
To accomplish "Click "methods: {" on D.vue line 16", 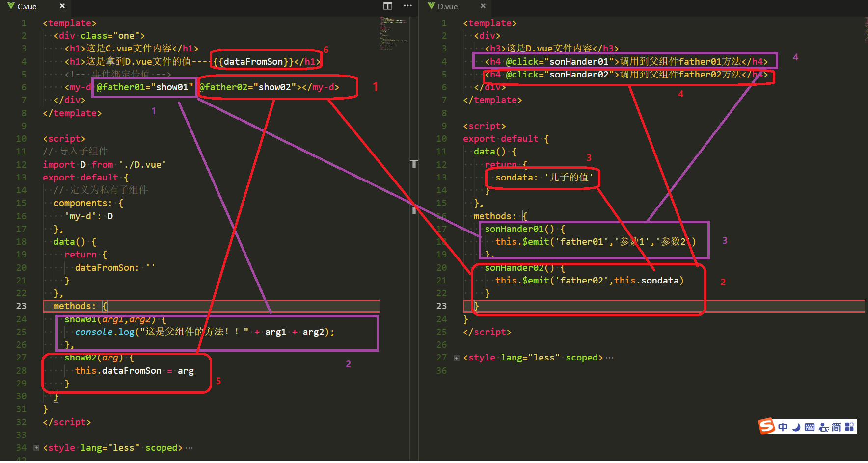I will [501, 216].
